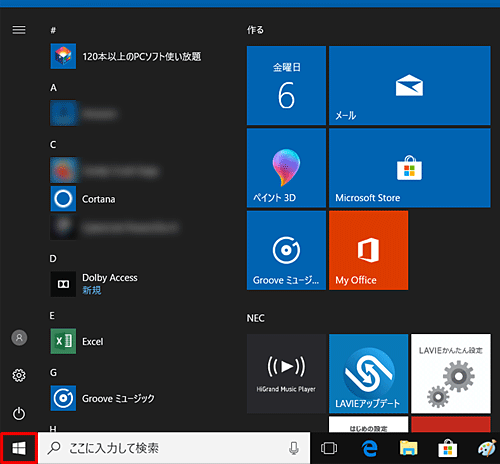Click the A letter header in app list
The height and width of the screenshot is (464, 500).
(x=53, y=88)
